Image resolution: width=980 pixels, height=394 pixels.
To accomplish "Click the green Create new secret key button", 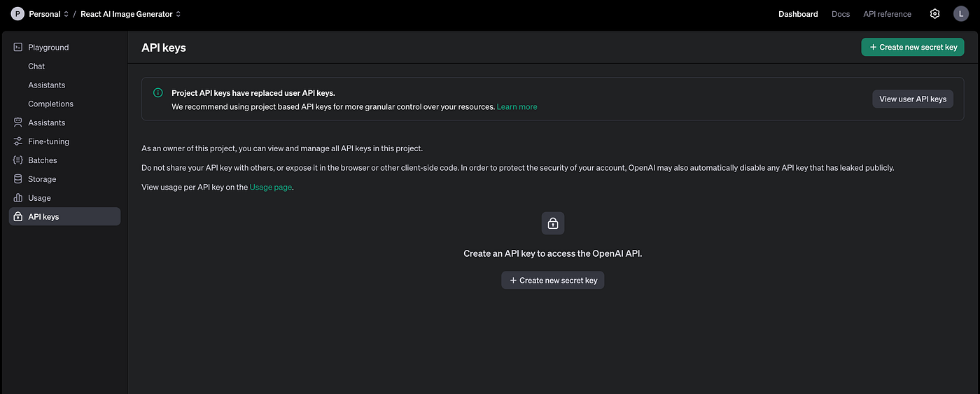I will pos(913,47).
